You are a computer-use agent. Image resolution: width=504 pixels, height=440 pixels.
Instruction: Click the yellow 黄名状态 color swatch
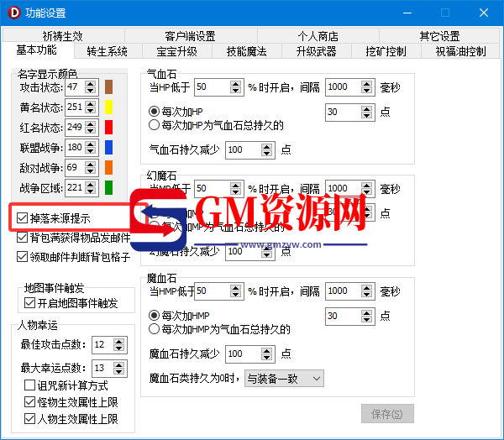coord(109,107)
